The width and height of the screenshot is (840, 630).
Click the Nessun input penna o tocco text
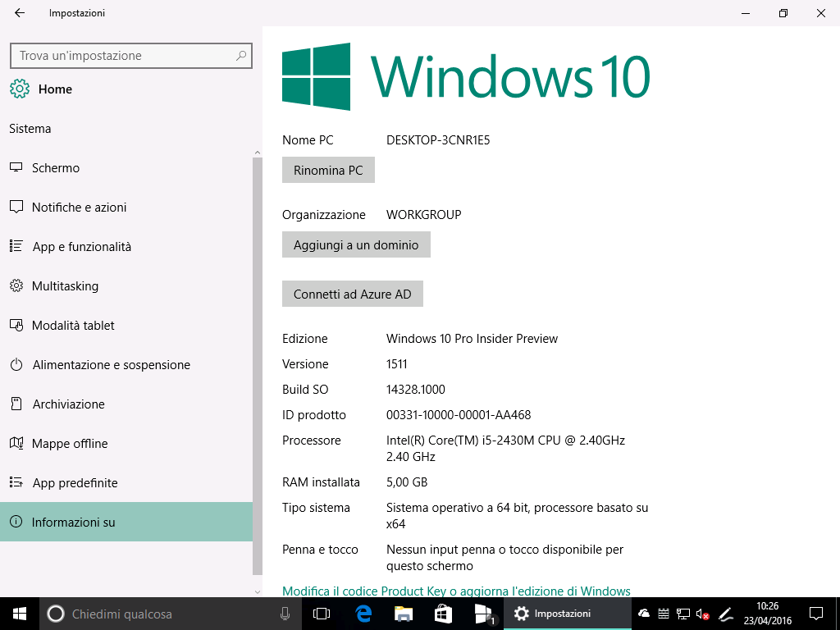pos(505,557)
